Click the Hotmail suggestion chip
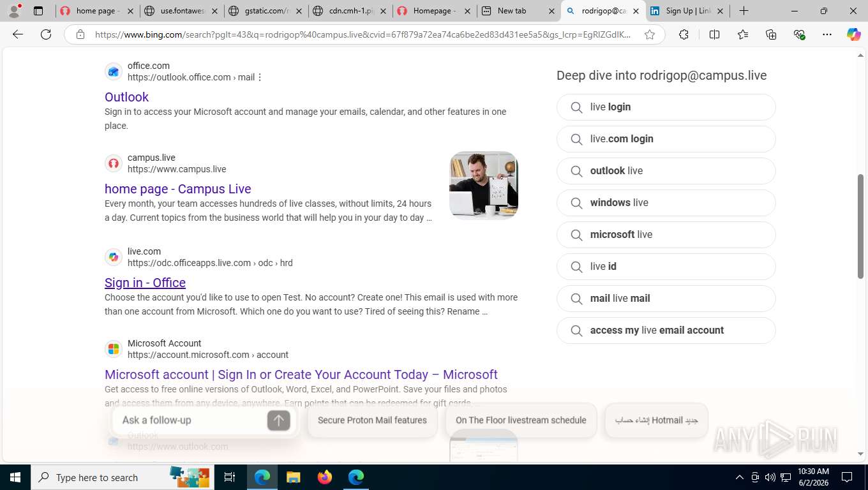The width and height of the screenshot is (868, 490). pos(656,420)
